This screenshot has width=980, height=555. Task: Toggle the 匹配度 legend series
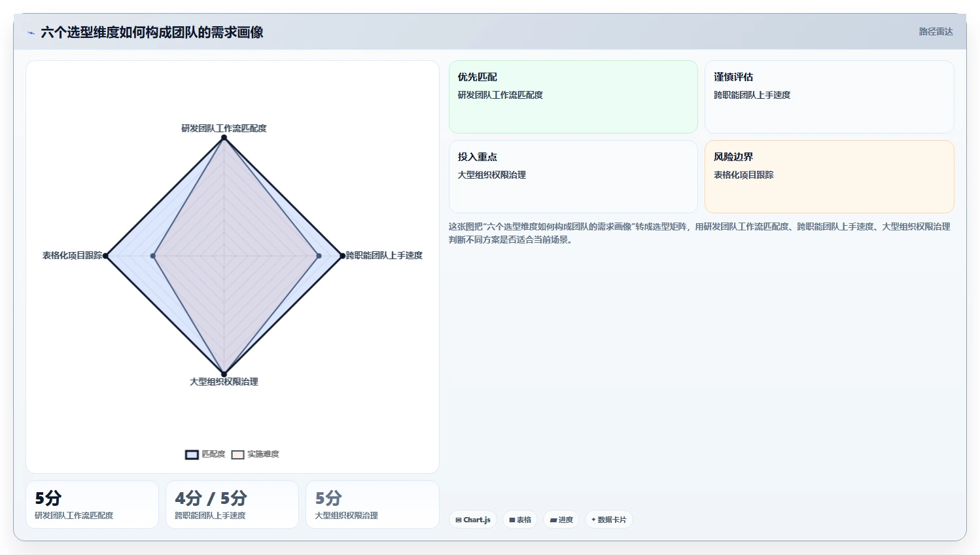(x=205, y=454)
